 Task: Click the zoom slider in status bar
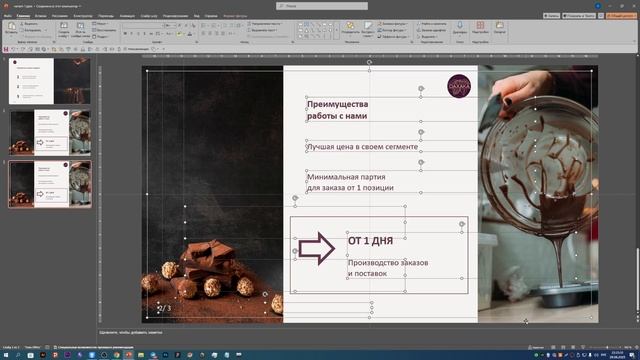(605, 347)
